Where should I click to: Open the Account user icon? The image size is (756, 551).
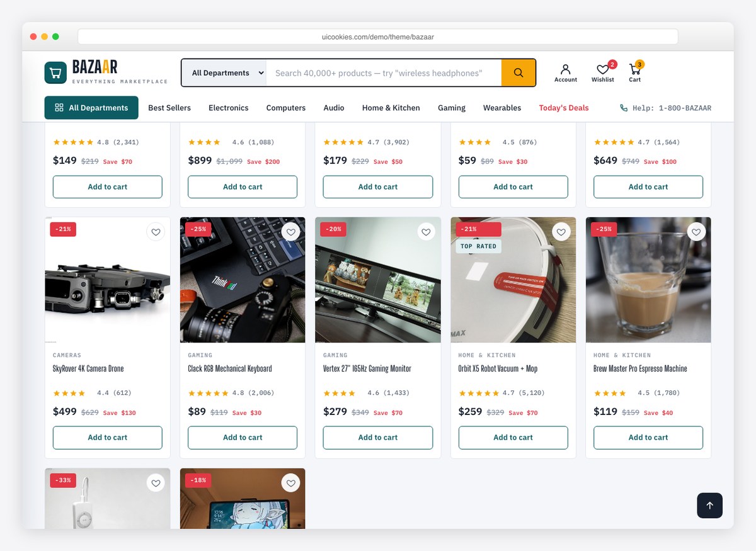[565, 69]
